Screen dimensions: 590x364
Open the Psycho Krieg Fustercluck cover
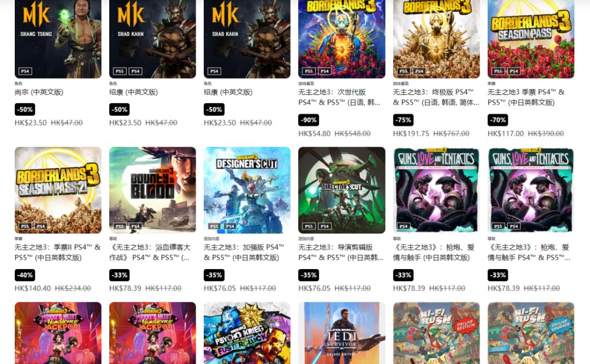point(247,333)
